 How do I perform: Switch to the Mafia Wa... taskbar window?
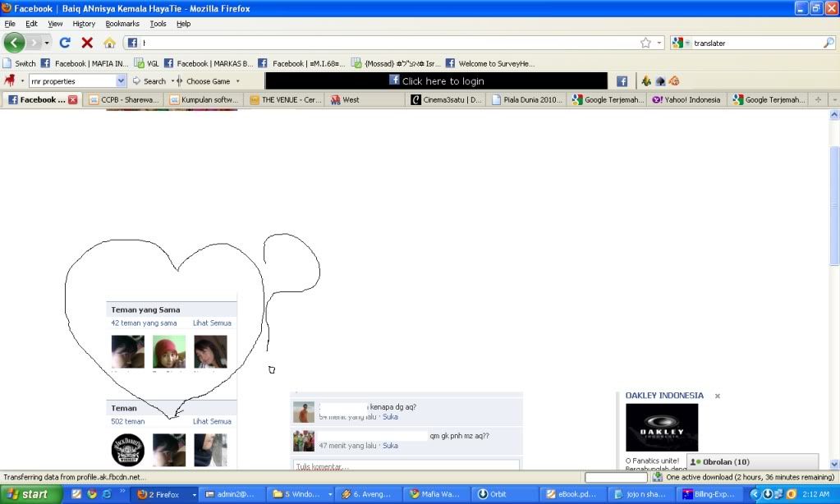click(x=436, y=494)
